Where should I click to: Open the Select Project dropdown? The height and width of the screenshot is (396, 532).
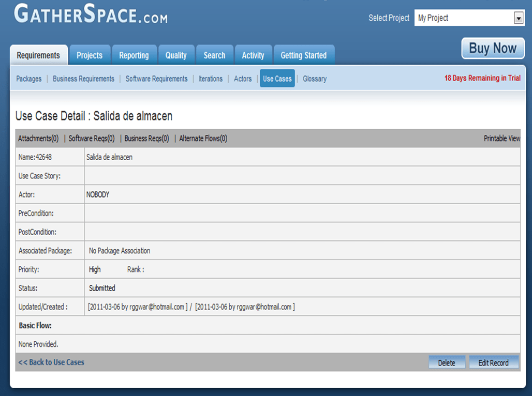pyautogui.click(x=518, y=18)
